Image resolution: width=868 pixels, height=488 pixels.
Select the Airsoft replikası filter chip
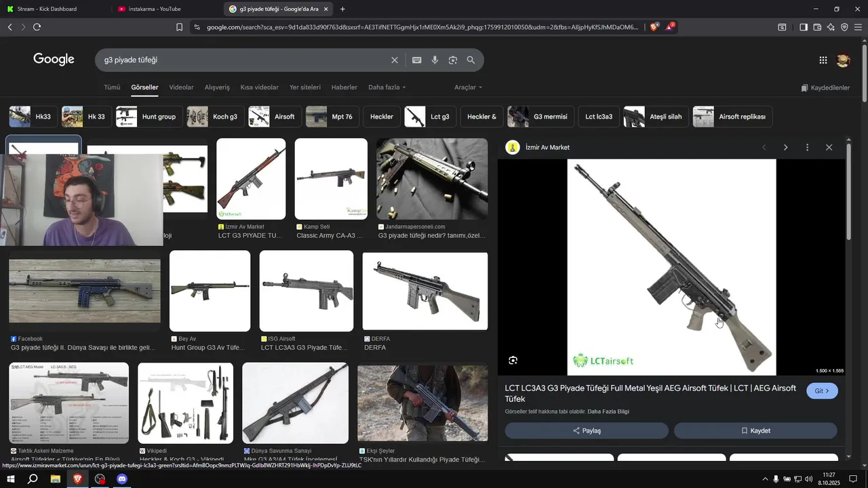click(732, 117)
